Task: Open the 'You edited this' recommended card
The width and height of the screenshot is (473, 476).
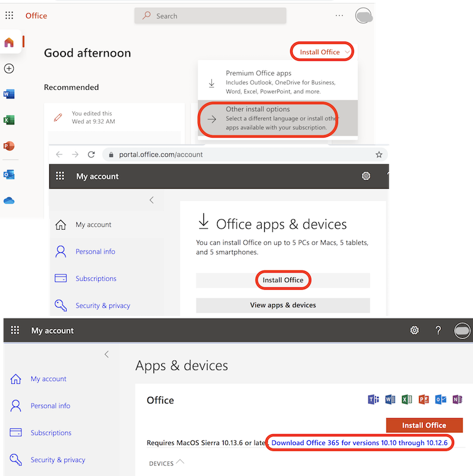Action: coord(114,123)
